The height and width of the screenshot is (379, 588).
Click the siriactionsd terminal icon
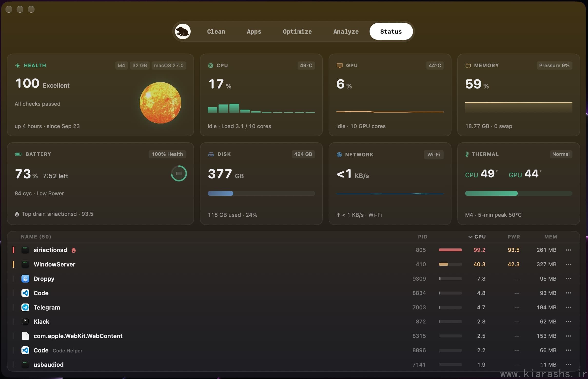pos(25,250)
